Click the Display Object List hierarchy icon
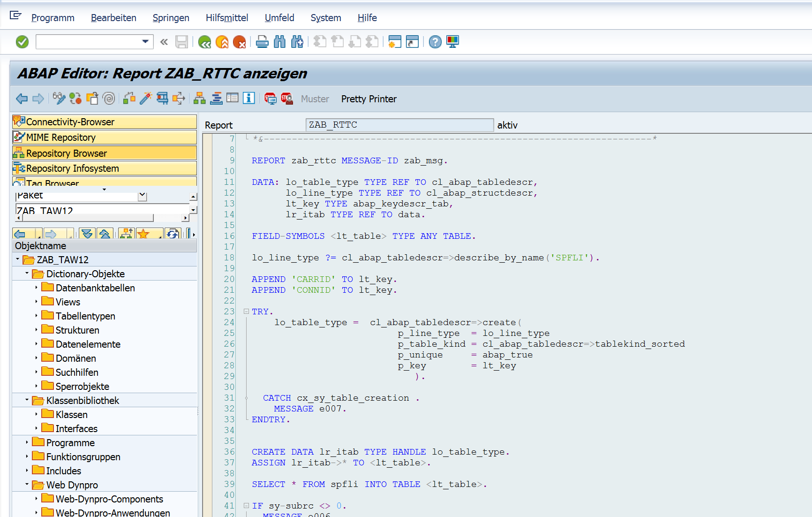This screenshot has width=812, height=517. pyautogui.click(x=199, y=99)
